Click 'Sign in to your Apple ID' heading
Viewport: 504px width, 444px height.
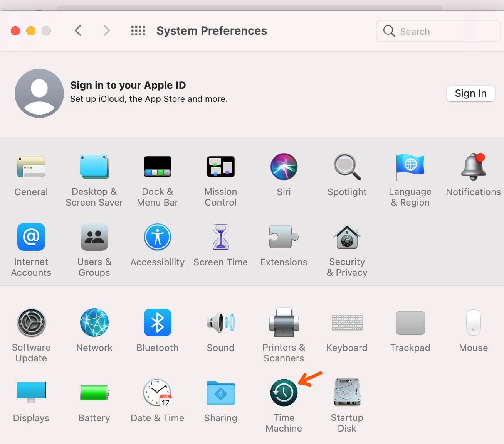[128, 85]
